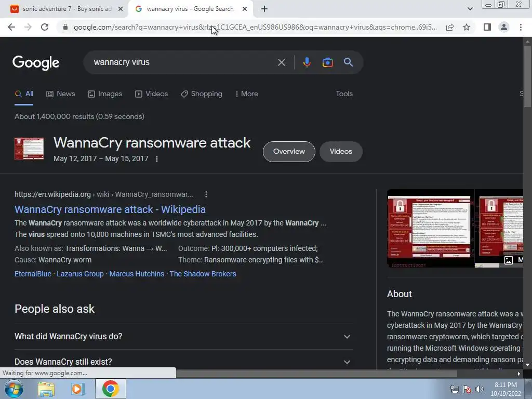Screen dimensions: 532x399
Task: Open The Shadow Brokers link
Action: [x=203, y=274]
